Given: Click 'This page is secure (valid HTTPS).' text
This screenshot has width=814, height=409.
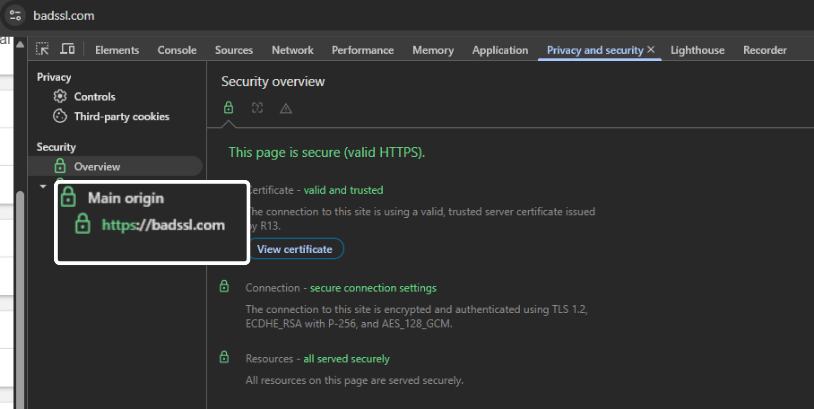Looking at the screenshot, I should [x=327, y=152].
